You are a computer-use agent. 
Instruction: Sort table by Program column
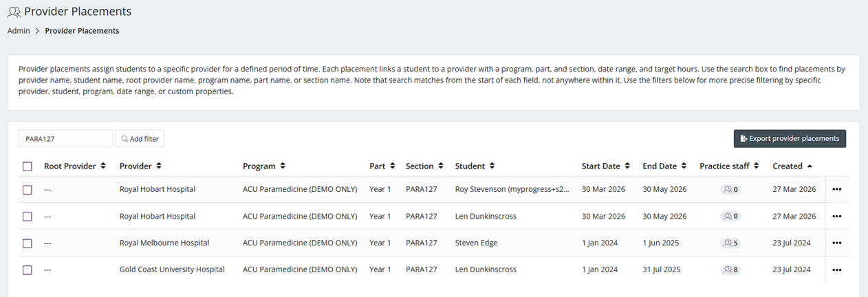264,166
